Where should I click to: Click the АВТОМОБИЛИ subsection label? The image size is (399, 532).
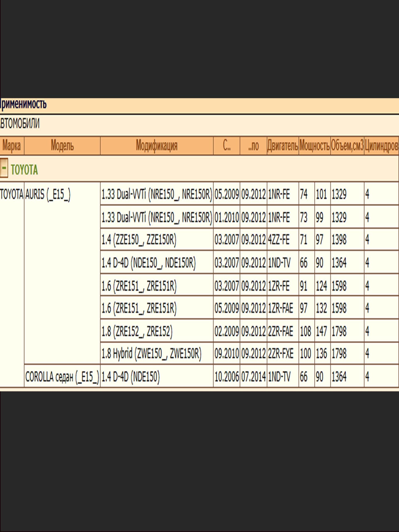20,124
